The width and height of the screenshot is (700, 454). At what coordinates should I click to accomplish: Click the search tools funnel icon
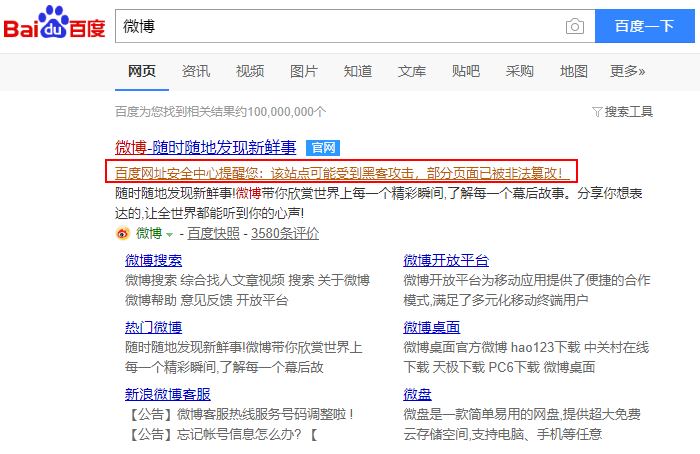[x=597, y=112]
